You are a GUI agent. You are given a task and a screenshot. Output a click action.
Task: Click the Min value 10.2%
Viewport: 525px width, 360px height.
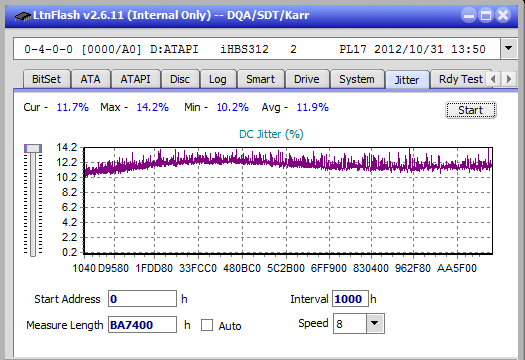click(232, 107)
